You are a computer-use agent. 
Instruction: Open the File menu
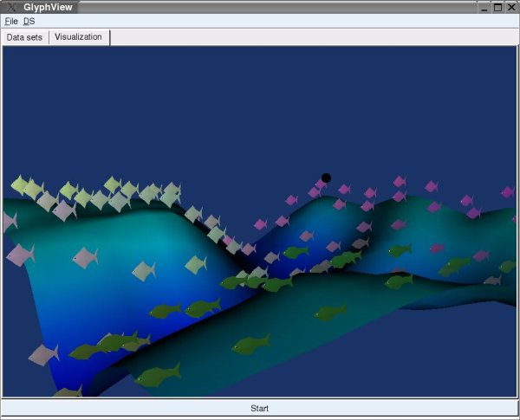(x=11, y=21)
